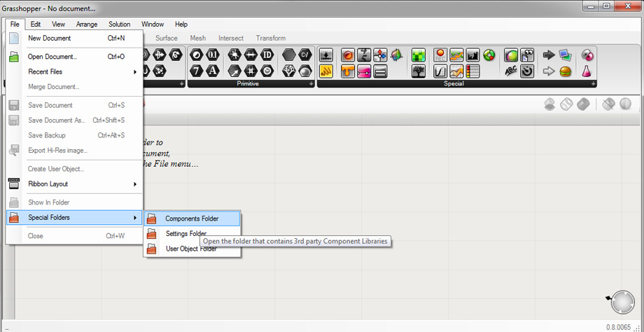Select the ABC Text Tag icon
The width and height of the screenshot is (644, 332).
(x=511, y=71)
